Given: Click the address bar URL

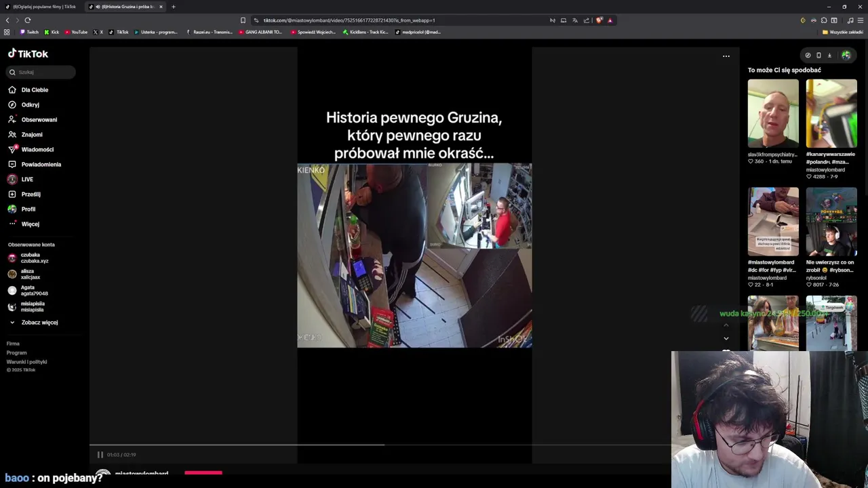Looking at the screenshot, I should (349, 20).
